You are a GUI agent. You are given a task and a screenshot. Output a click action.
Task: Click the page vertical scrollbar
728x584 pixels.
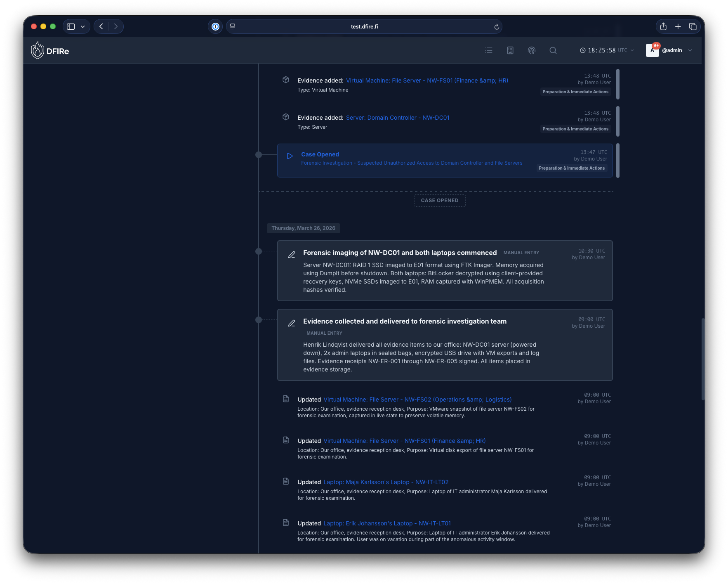[x=703, y=359]
